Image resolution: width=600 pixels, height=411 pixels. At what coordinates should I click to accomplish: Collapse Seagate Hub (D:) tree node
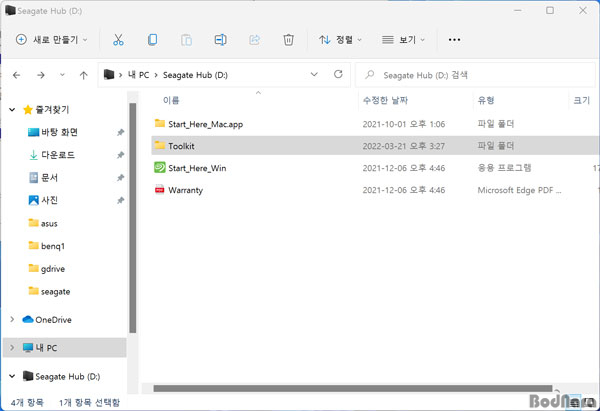pyautogui.click(x=12, y=376)
